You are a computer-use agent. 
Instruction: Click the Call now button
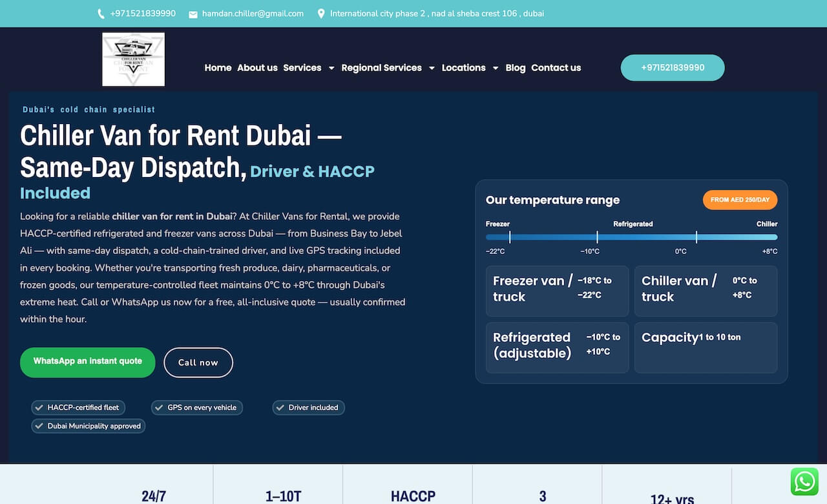tap(198, 362)
